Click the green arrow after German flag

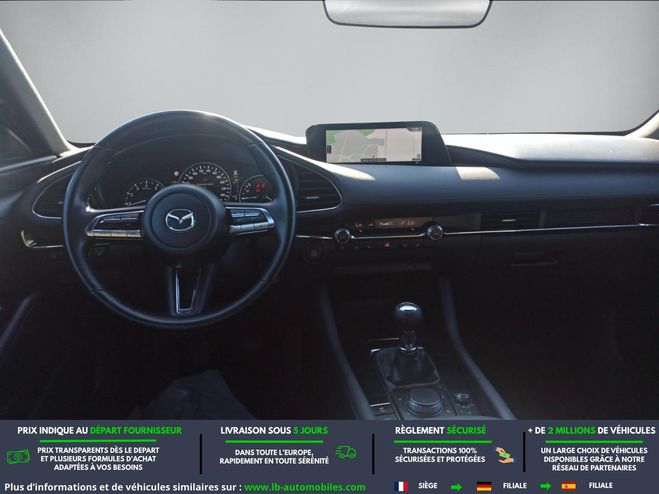click(x=546, y=487)
